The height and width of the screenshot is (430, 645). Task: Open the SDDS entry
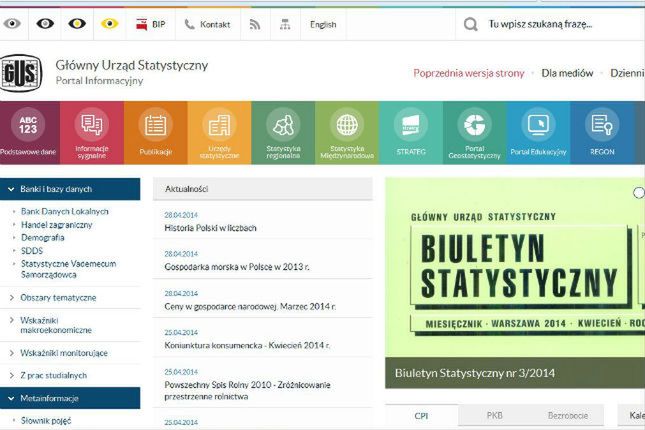[x=32, y=251]
